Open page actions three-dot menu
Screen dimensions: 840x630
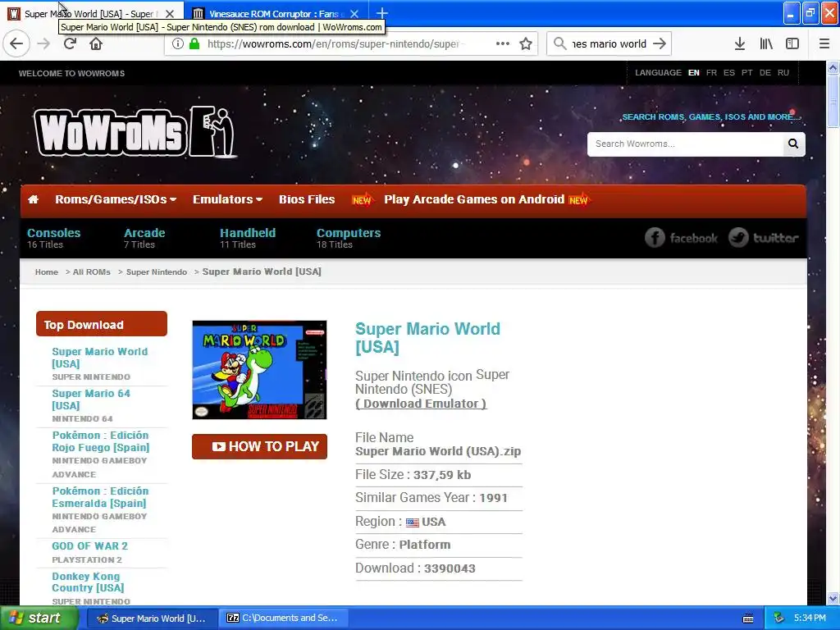point(503,44)
